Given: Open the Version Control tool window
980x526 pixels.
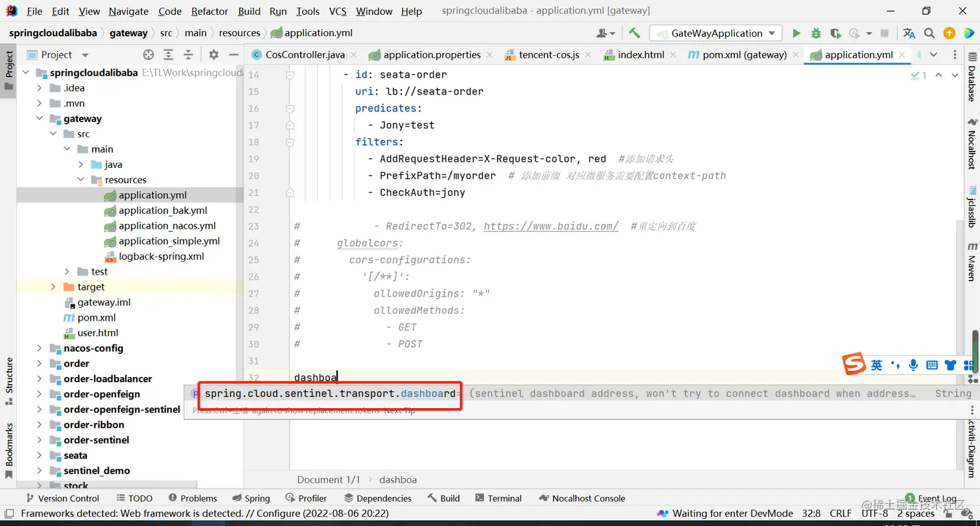Looking at the screenshot, I should click(x=62, y=498).
